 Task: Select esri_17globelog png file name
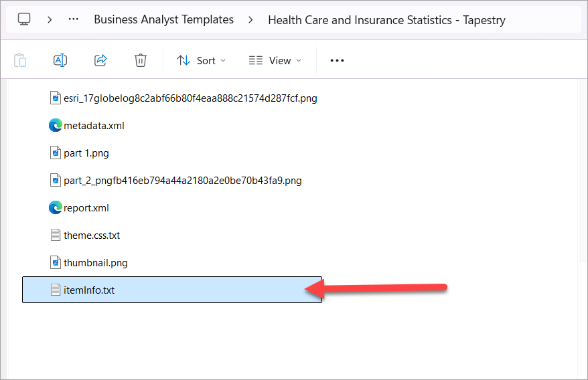coord(190,98)
